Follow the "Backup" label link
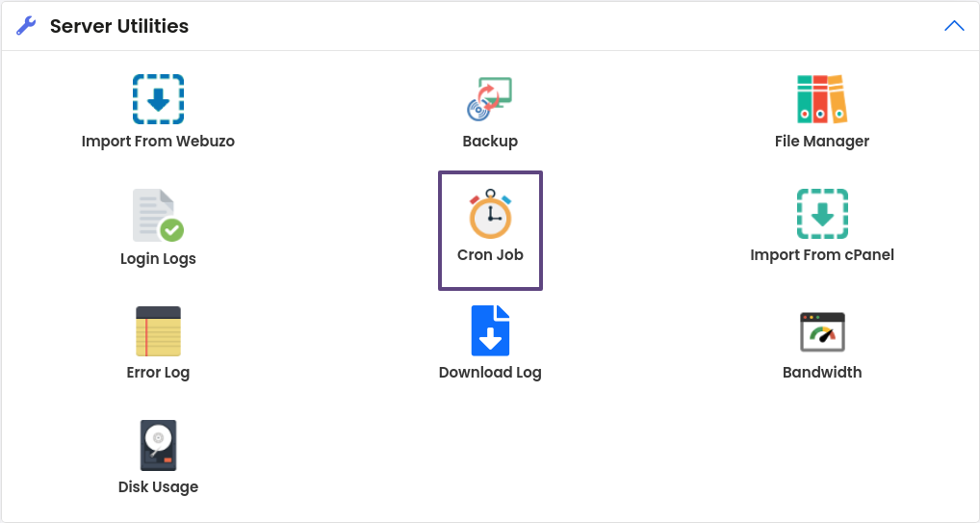Viewport: 980px width, 523px height. 490,142
